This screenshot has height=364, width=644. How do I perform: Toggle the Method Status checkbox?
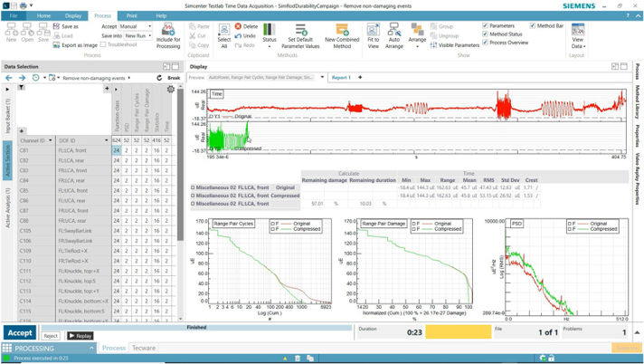tap(485, 34)
